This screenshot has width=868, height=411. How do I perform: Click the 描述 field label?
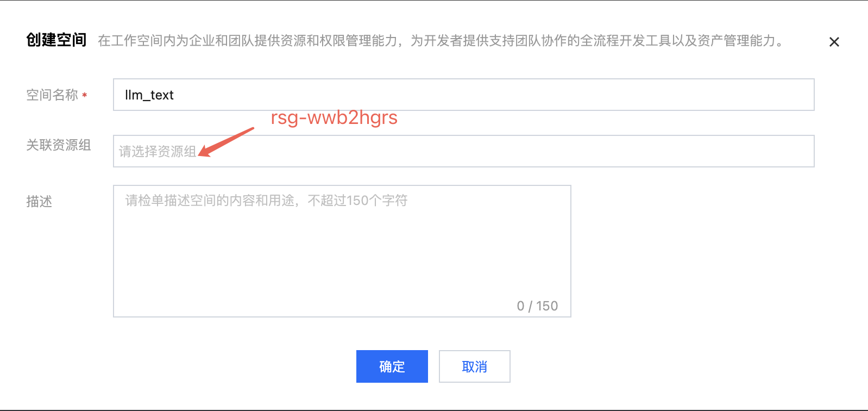click(39, 202)
